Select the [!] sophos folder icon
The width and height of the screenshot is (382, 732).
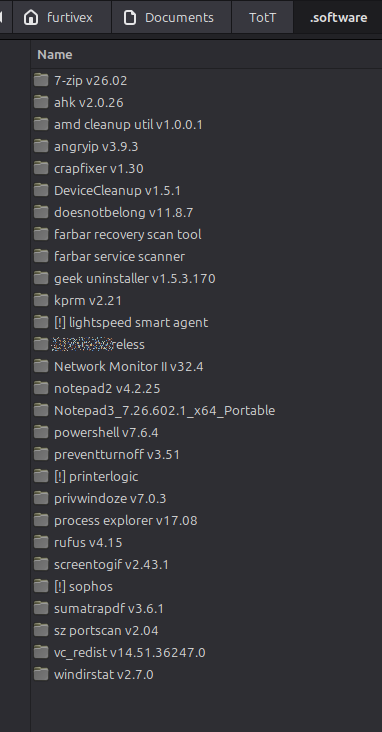tap(41, 586)
